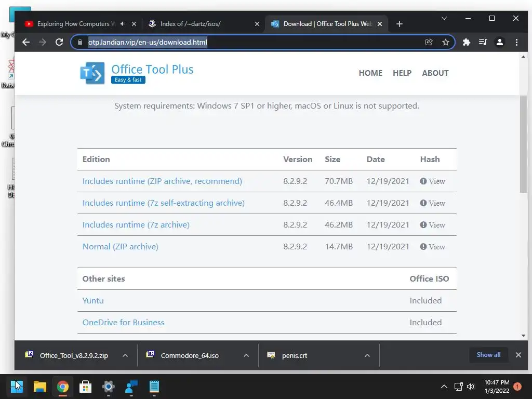This screenshot has width=532, height=399.
Task: Close the downloads bar
Action: (518, 355)
